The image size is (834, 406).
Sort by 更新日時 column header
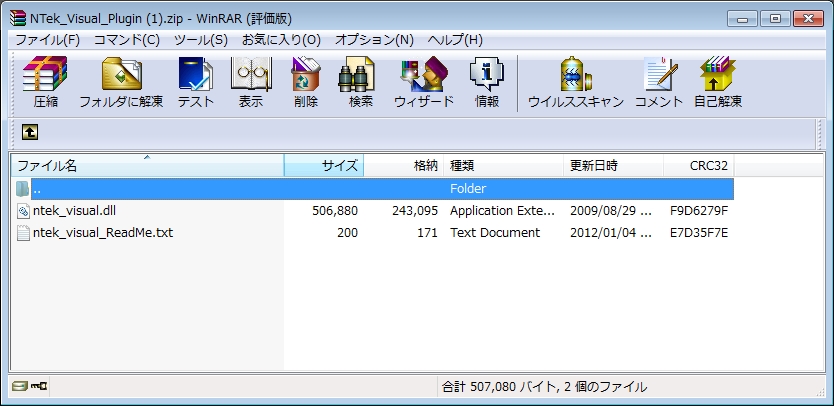click(613, 165)
